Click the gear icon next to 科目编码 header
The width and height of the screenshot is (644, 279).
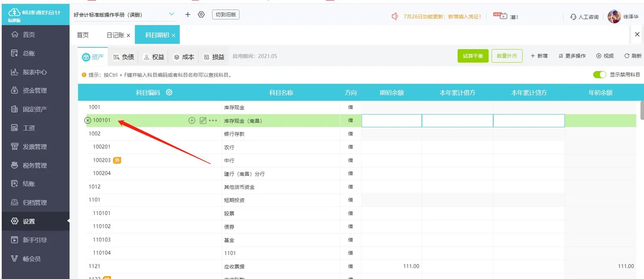169,92
